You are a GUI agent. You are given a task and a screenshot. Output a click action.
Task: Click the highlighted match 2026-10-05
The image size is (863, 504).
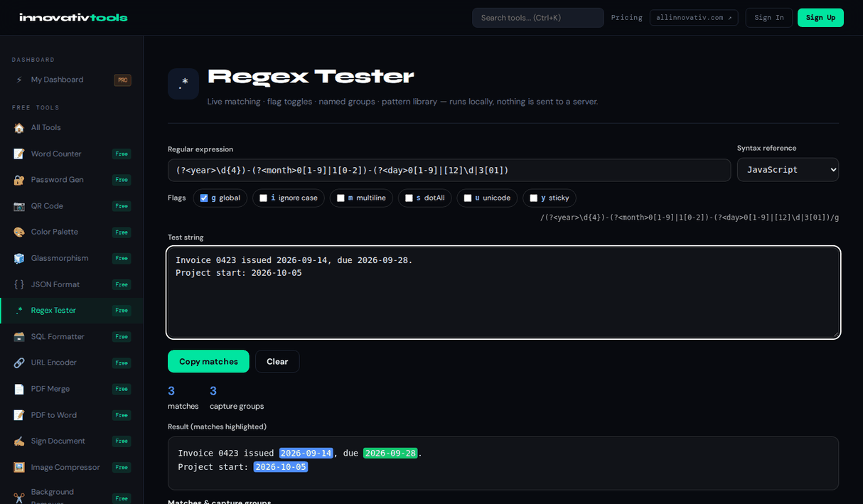click(x=281, y=467)
